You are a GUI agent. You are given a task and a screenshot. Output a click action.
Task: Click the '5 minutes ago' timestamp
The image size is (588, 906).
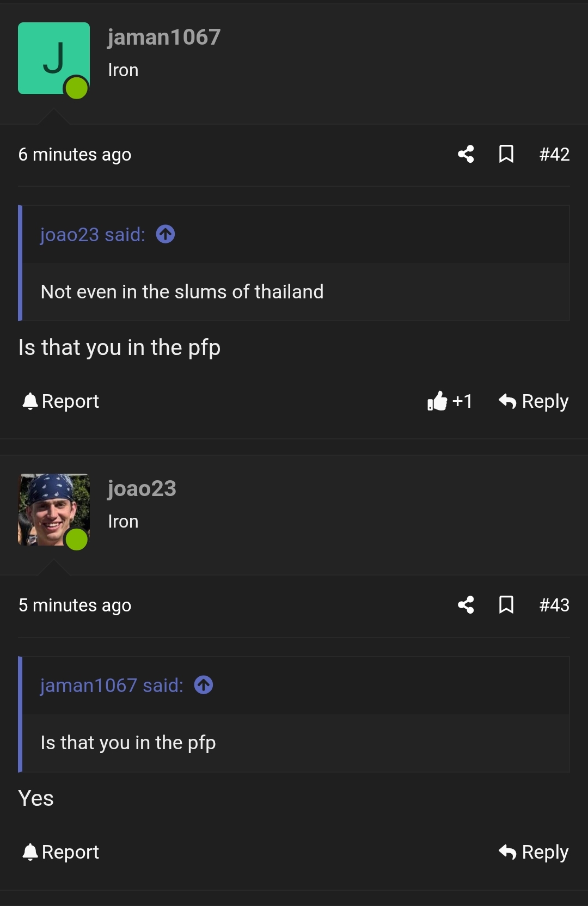(x=75, y=605)
